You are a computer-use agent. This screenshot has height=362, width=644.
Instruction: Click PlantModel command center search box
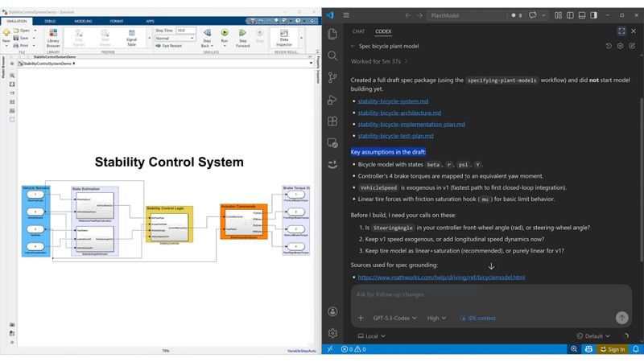coord(466,15)
